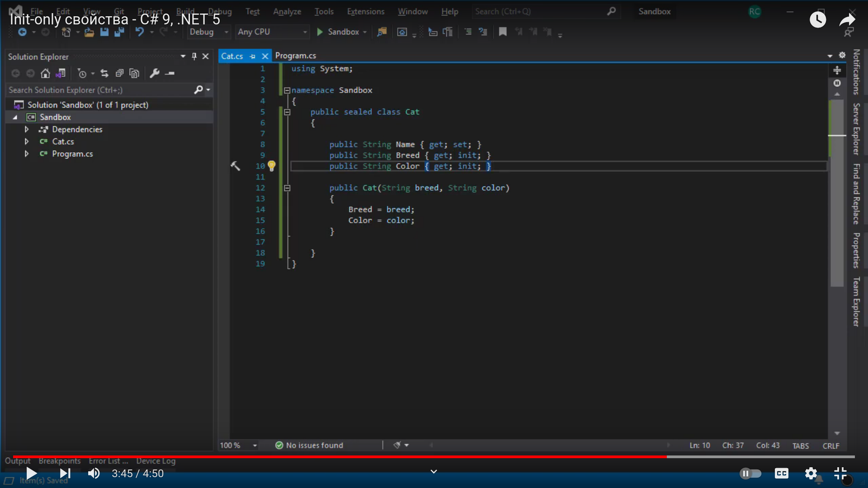Expand the Dependencies tree node
Screen dimensions: 868x488
point(27,130)
